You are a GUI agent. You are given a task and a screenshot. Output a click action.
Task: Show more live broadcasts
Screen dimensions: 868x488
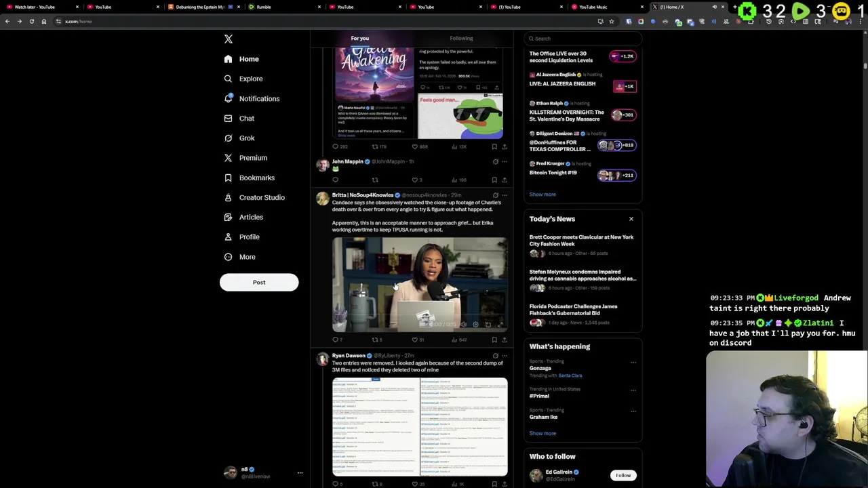coord(542,195)
